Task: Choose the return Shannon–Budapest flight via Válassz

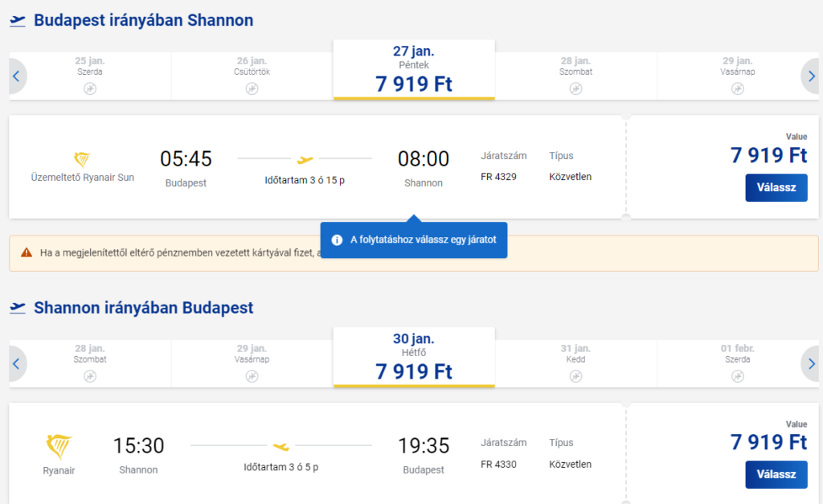Action: 776,474
